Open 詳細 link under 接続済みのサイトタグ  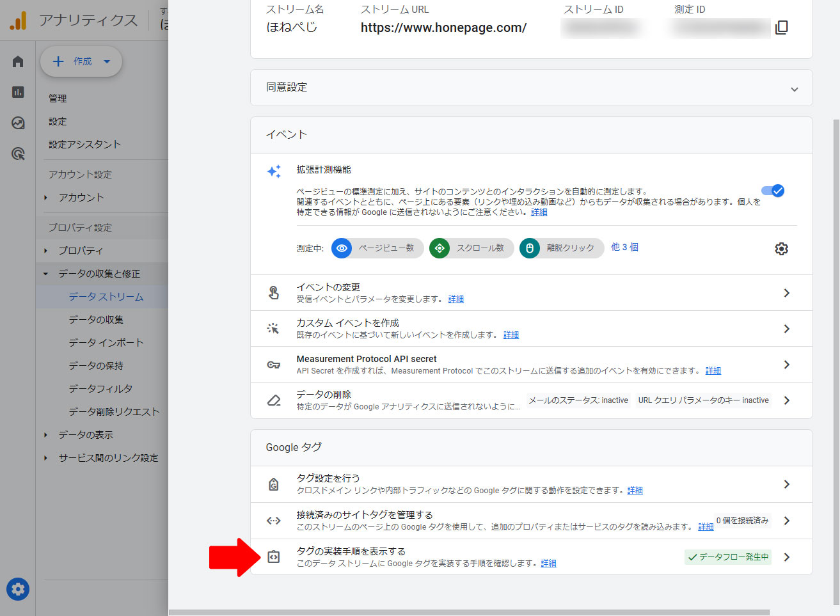706,527
